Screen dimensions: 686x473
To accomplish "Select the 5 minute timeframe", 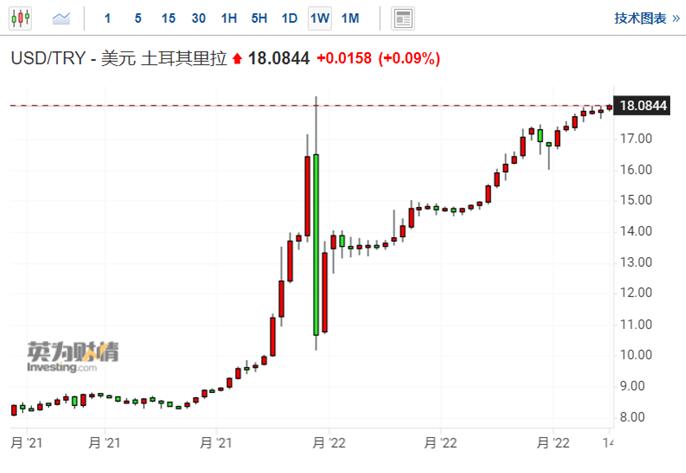I will [138, 18].
